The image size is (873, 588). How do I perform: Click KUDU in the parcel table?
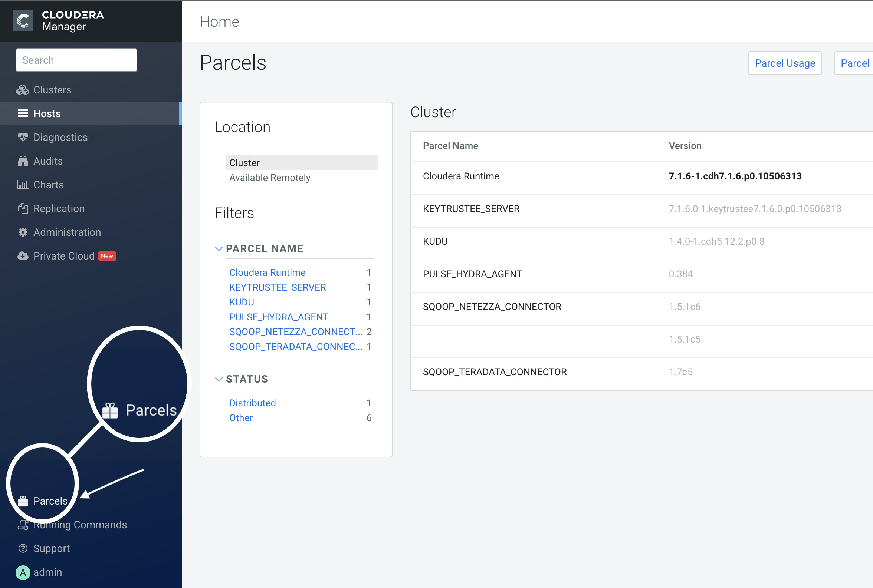(x=435, y=241)
